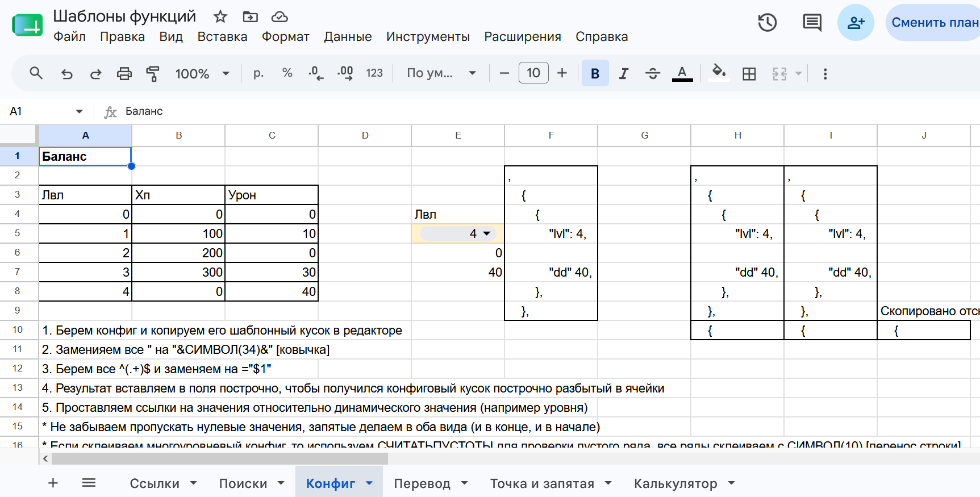Open the Данные menu
The height and width of the screenshot is (497, 980).
pyautogui.click(x=348, y=37)
